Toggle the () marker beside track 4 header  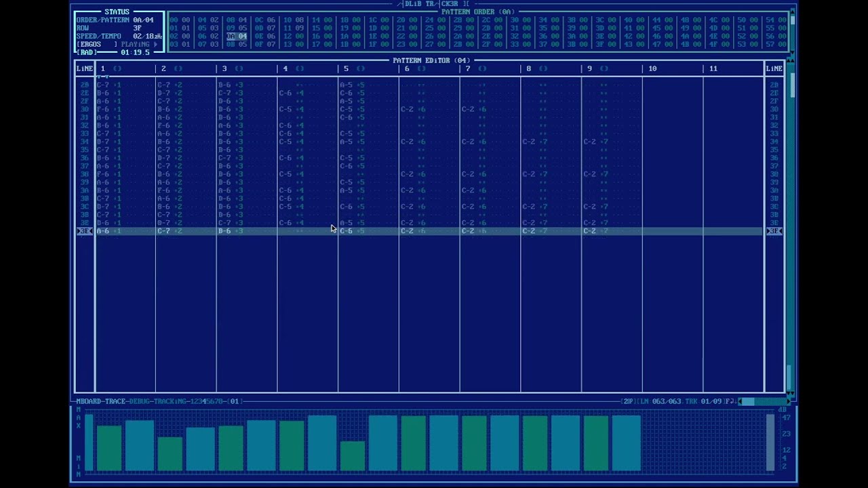click(300, 68)
